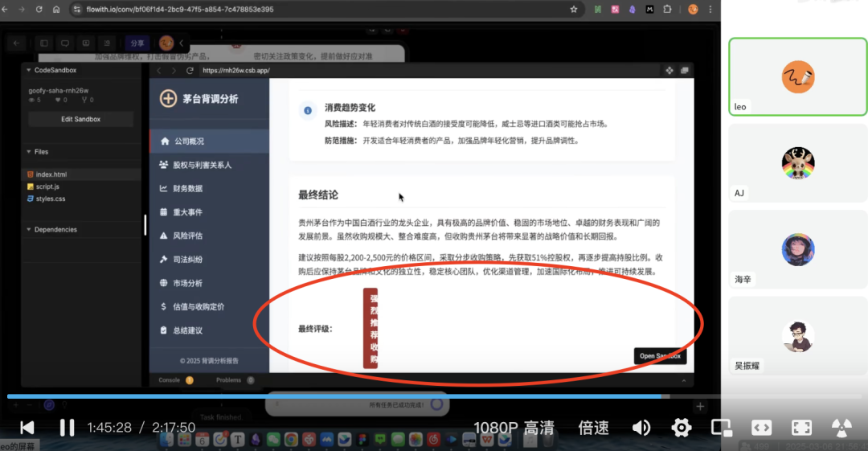This screenshot has width=868, height=451.
Task: Toggle the video player picture-in-picture mode
Action: tap(722, 427)
